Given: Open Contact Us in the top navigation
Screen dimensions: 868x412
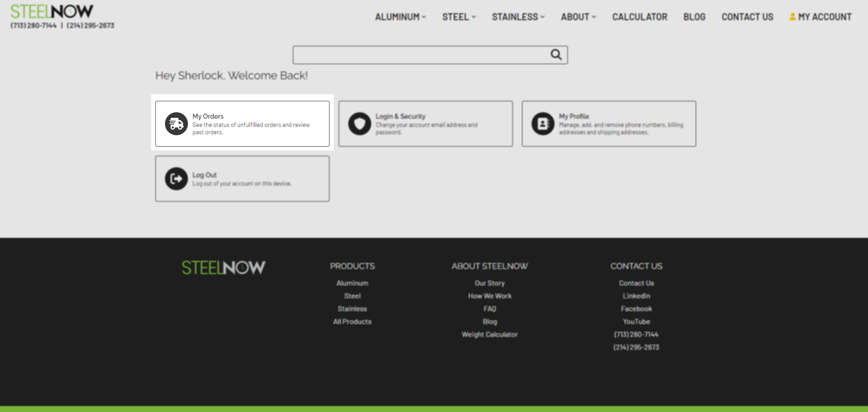Looking at the screenshot, I should (747, 17).
